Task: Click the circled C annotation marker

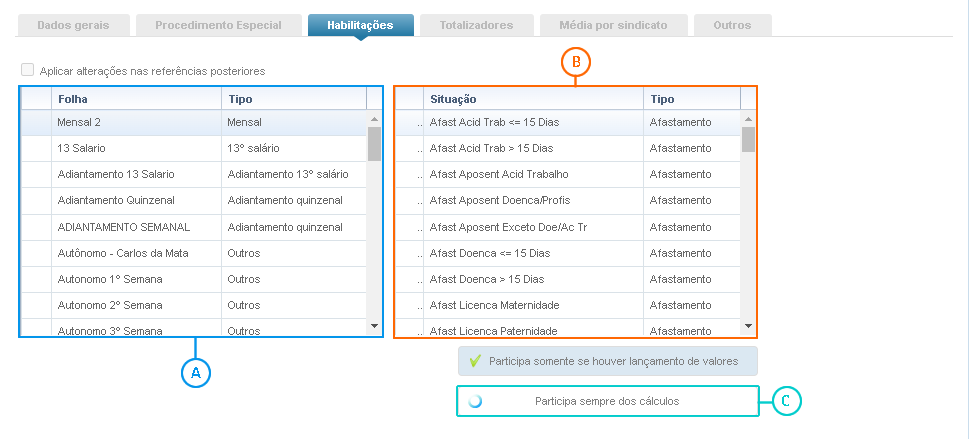Action: pos(787,401)
